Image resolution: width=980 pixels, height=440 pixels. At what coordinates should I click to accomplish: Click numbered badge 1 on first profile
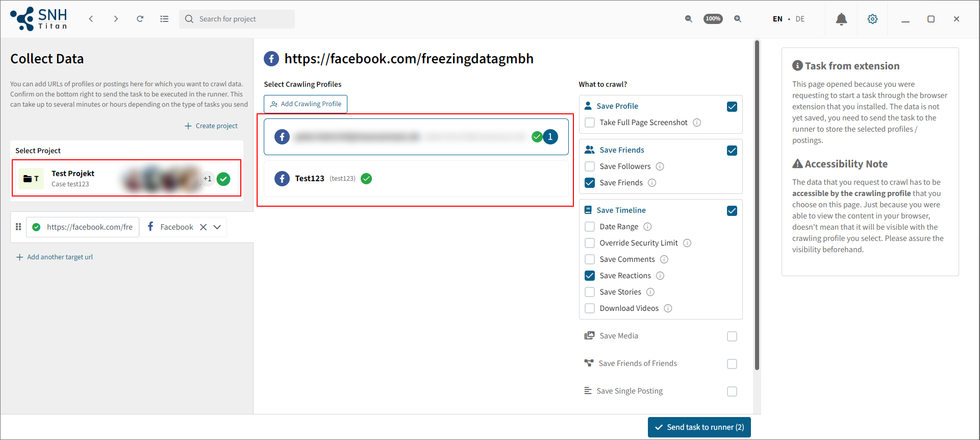click(x=550, y=137)
